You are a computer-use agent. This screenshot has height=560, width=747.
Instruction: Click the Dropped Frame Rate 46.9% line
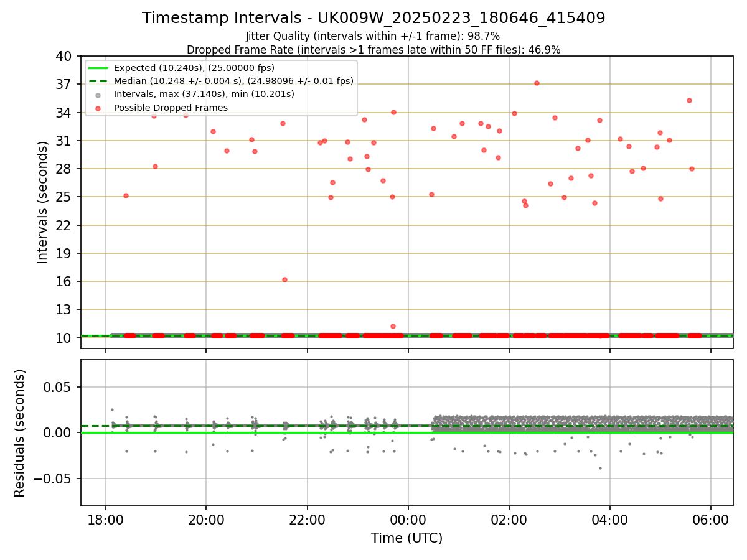click(x=374, y=50)
